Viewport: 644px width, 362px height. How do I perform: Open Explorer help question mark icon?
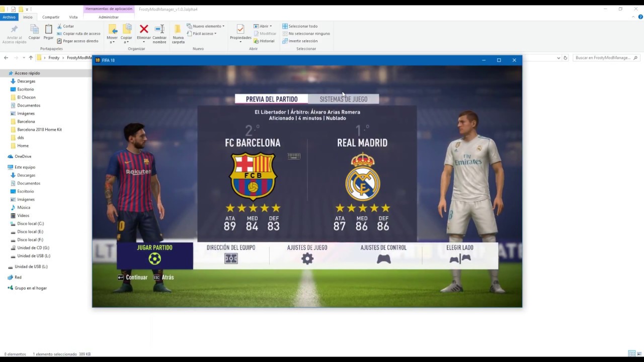[640, 17]
